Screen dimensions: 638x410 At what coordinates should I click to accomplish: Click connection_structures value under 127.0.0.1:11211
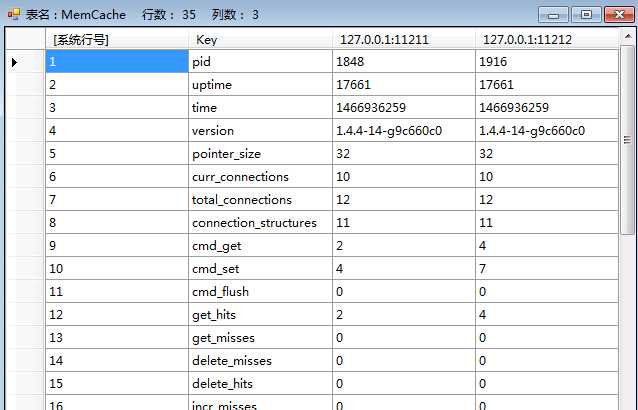(404, 222)
